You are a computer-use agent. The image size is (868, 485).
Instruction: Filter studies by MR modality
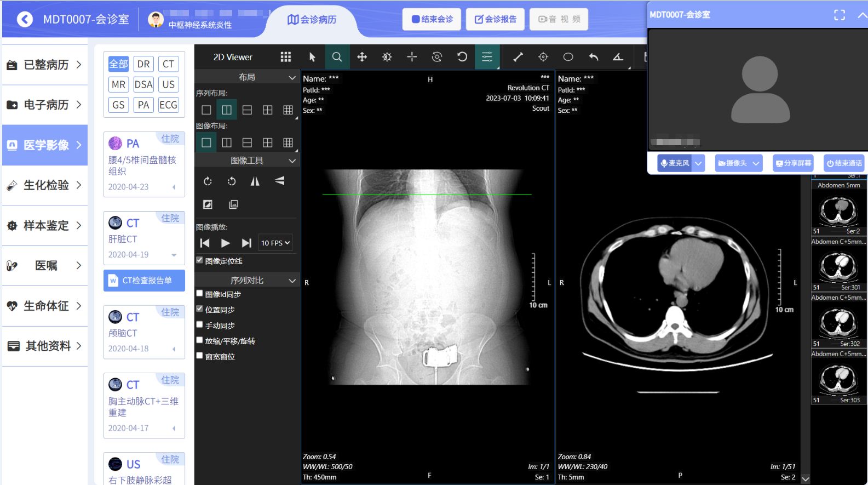pos(118,84)
